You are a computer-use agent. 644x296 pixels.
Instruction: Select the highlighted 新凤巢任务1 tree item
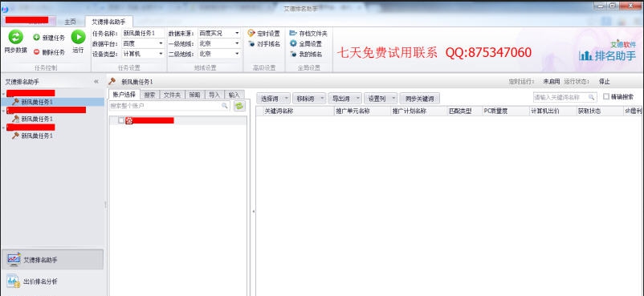click(52, 102)
